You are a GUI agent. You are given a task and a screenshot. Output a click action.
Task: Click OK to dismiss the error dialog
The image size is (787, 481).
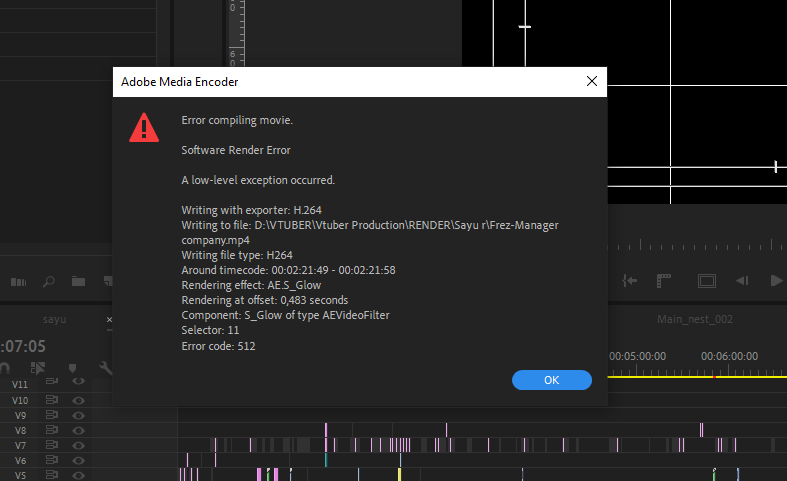552,380
